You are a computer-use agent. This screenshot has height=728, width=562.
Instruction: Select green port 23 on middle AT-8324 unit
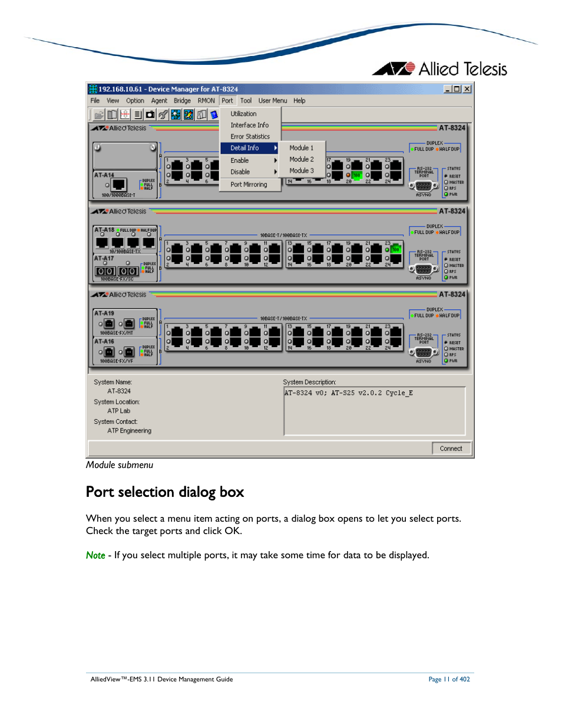396,249
